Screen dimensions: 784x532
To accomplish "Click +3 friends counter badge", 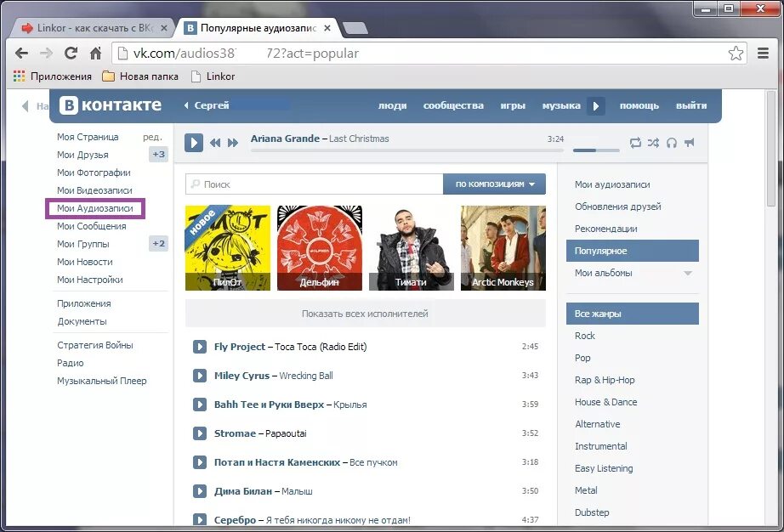I will pos(158,155).
